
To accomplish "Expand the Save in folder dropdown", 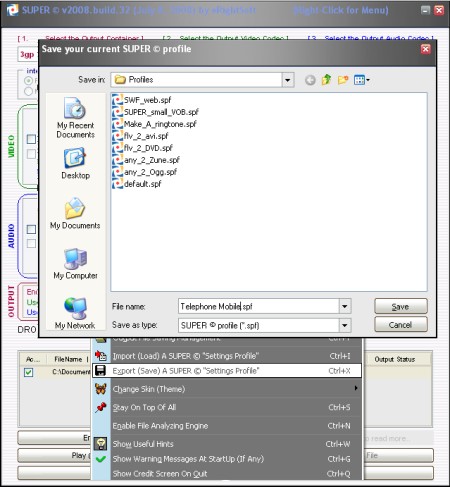I will [288, 80].
